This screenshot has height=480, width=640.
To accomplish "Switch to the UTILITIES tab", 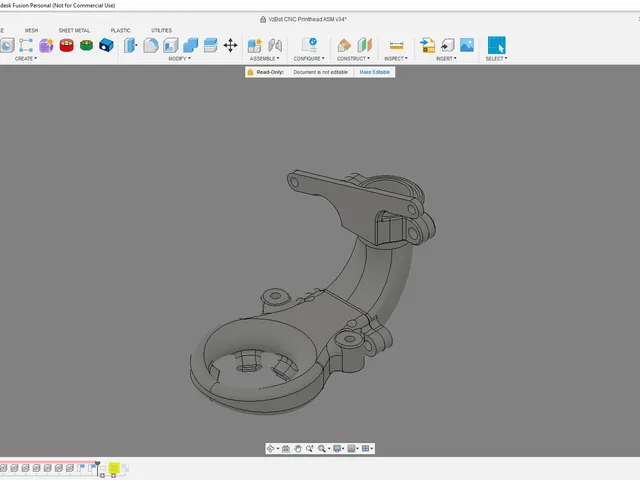I will [162, 31].
